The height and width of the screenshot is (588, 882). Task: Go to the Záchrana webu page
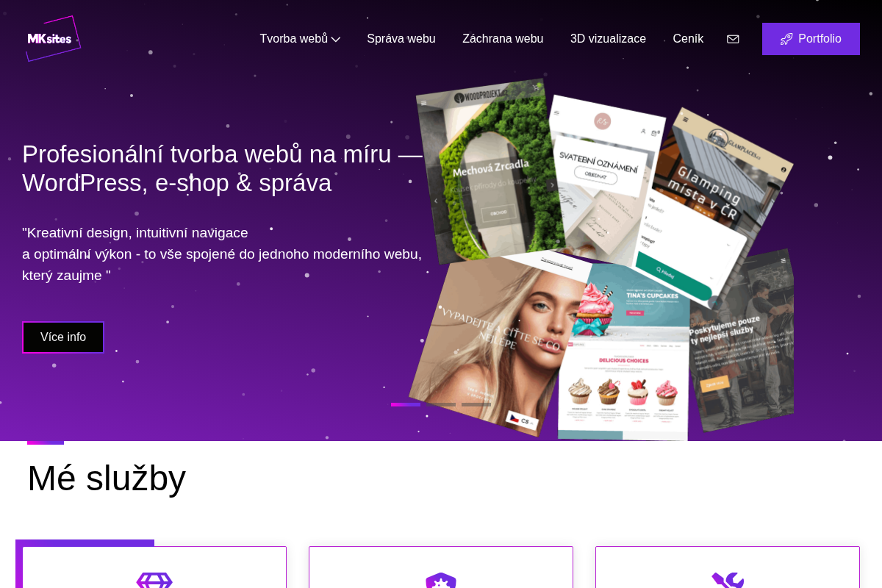coord(503,39)
